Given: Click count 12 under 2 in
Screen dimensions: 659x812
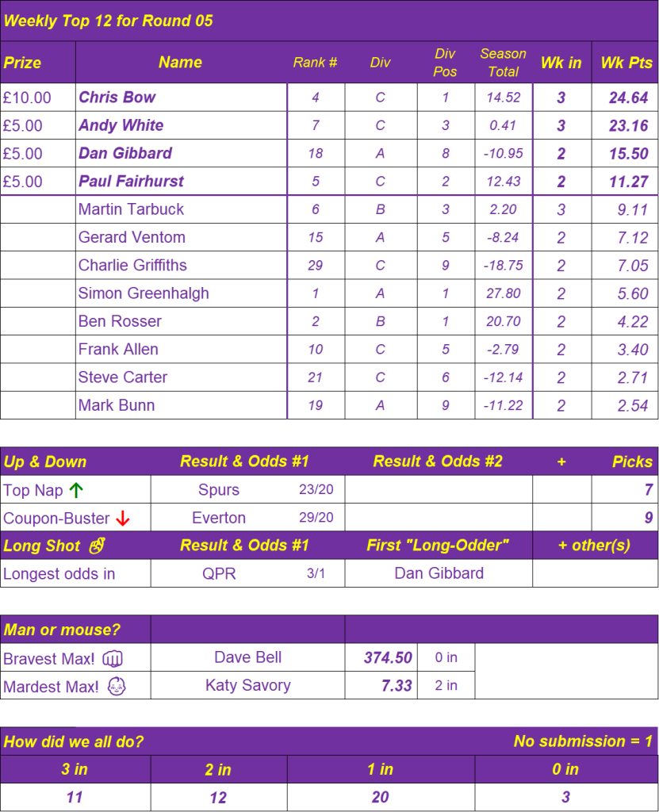Looking at the screenshot, I should [x=218, y=798].
